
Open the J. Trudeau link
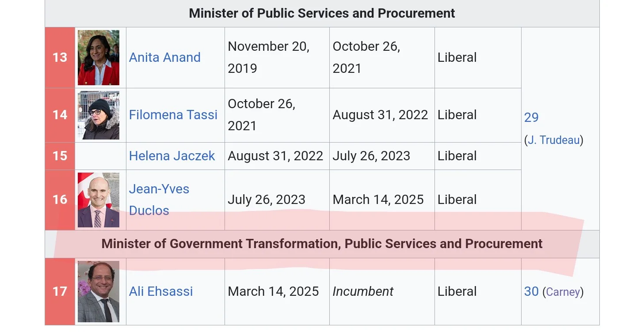[553, 140]
